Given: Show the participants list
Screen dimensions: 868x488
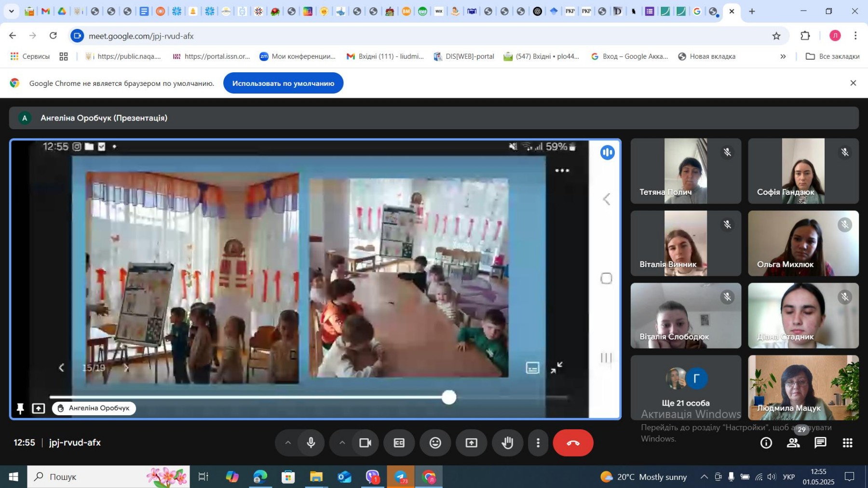Looking at the screenshot, I should click(x=793, y=443).
